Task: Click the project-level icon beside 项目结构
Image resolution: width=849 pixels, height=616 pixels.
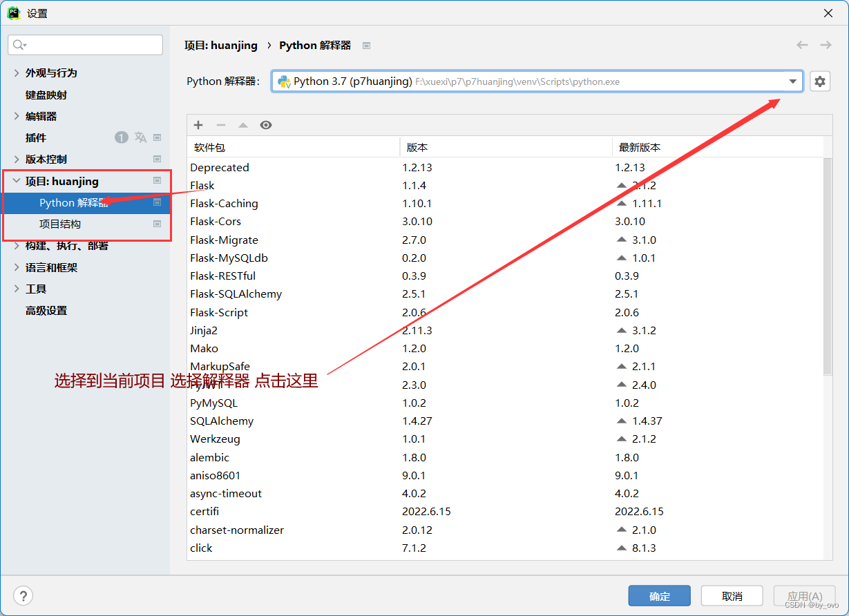Action: [157, 224]
